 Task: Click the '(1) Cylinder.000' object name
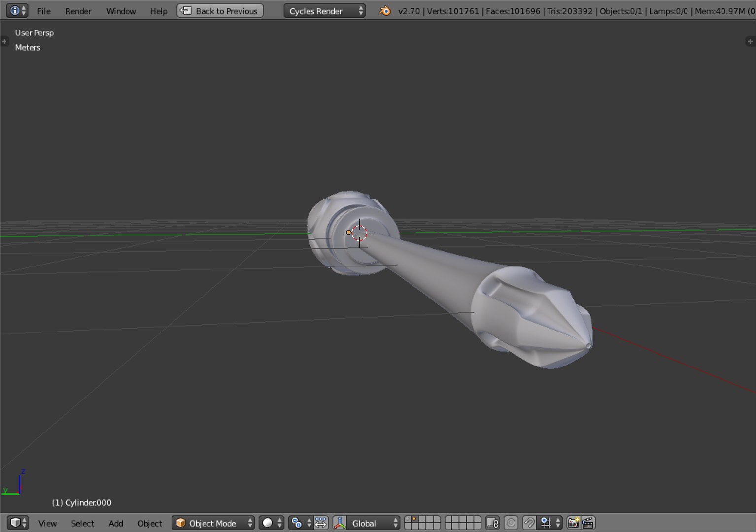click(x=82, y=502)
